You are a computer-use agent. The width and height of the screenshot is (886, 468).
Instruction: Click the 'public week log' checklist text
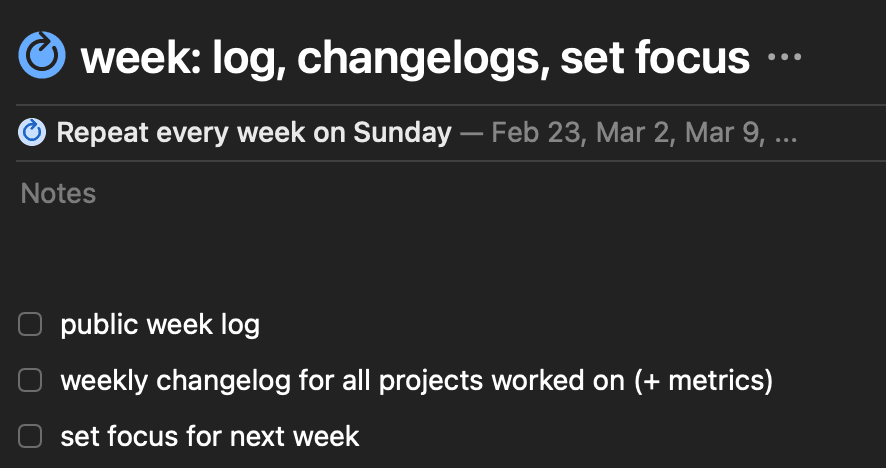coord(160,325)
